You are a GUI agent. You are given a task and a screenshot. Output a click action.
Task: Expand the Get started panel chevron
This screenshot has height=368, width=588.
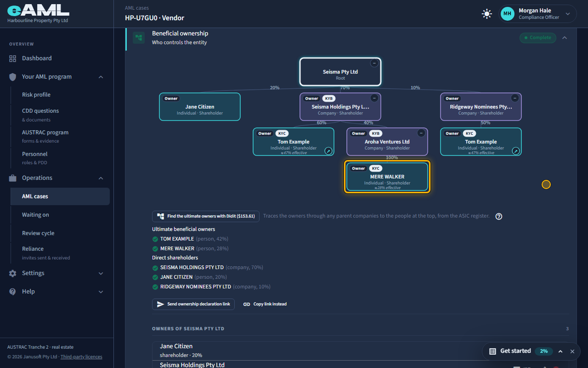560,351
